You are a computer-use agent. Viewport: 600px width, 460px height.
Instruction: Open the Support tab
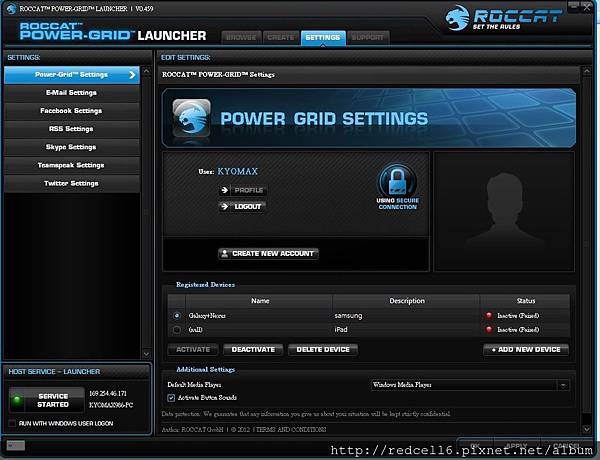tap(368, 38)
